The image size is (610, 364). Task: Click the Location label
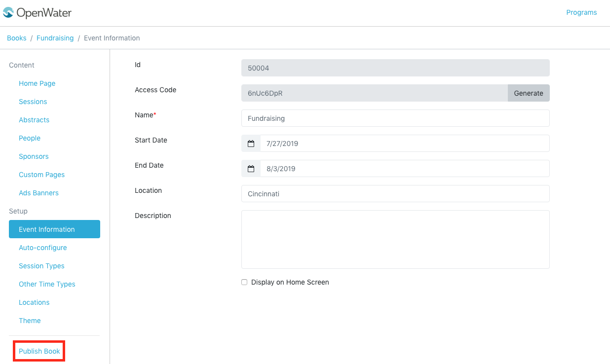(x=148, y=190)
